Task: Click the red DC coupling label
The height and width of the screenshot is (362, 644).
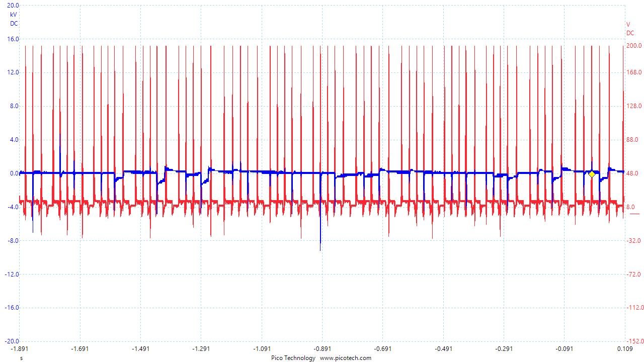Action: [630, 33]
